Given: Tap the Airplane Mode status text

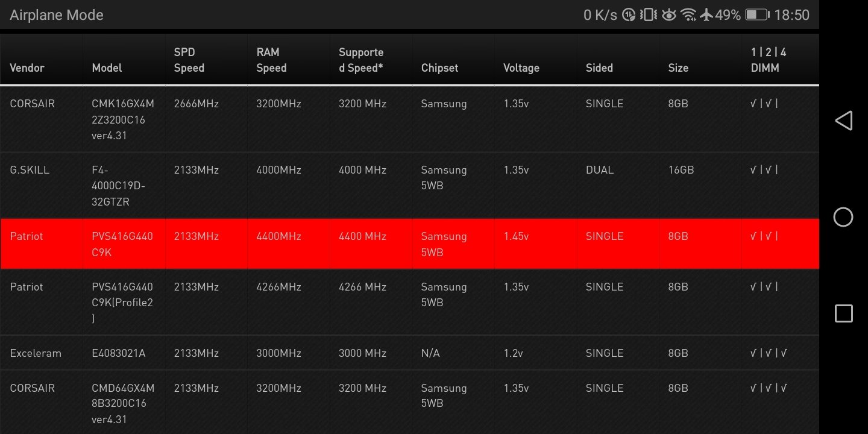Looking at the screenshot, I should point(57,15).
